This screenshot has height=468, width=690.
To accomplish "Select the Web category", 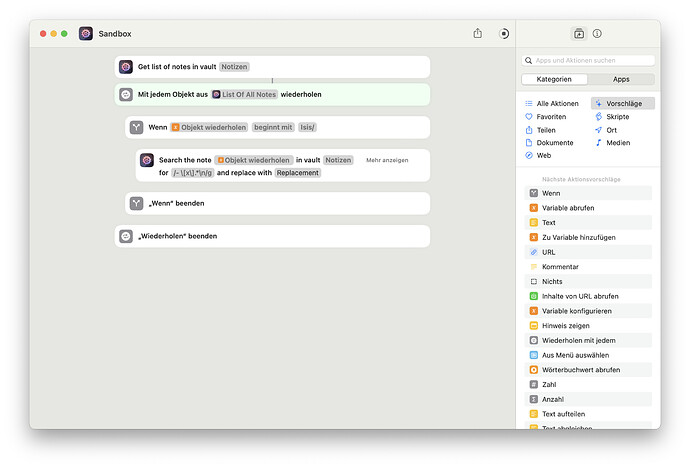I will 538,156.
